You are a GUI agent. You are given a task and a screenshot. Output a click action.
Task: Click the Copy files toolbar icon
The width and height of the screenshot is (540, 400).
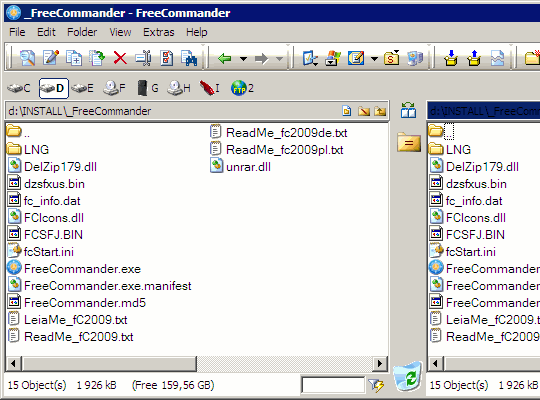coord(74,58)
